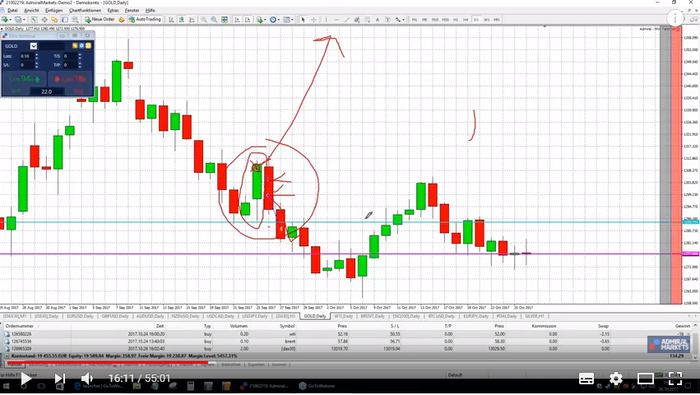700x395 pixels.
Task: Select the H4 timeframe button
Action: (466, 20)
